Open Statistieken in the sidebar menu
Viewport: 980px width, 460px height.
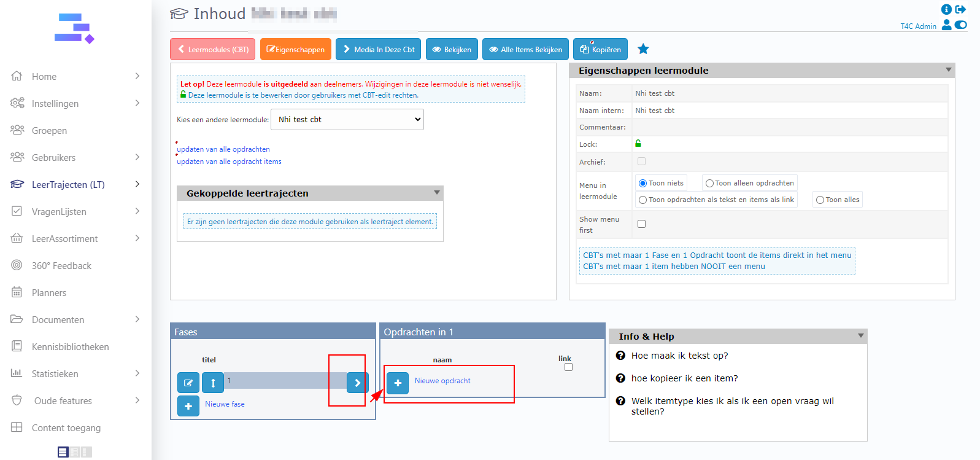(55, 373)
